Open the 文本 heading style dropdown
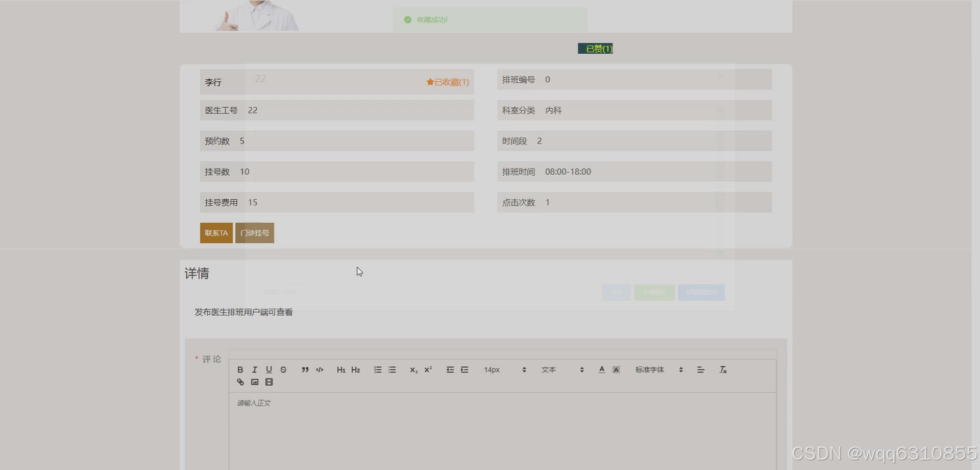980x470 pixels. (562, 370)
